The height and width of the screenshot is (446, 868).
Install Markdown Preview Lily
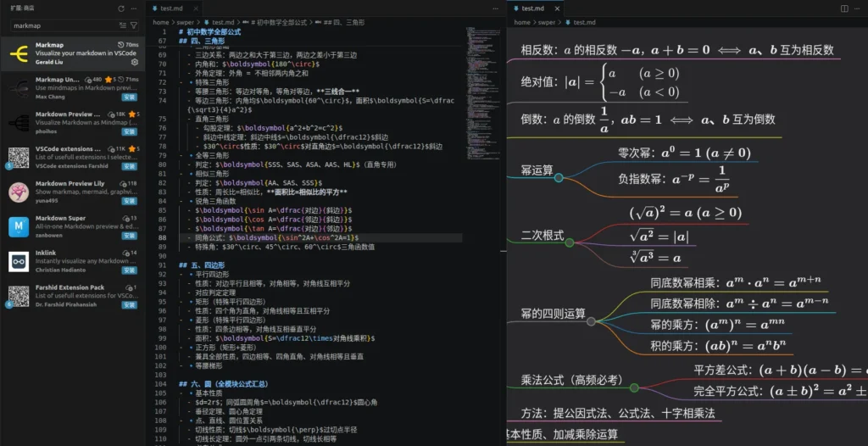click(x=130, y=201)
